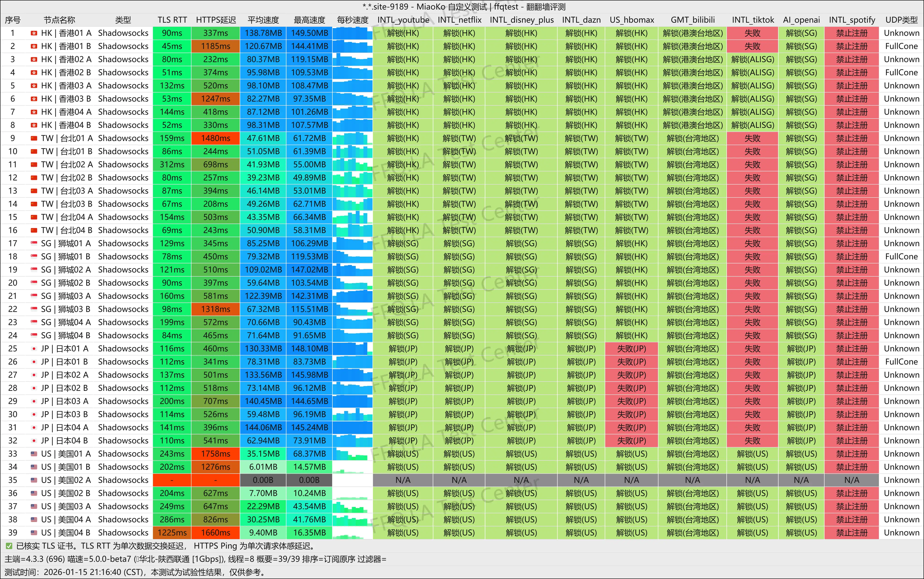Click Hong Kong flag icon in row 1
Screen dimensions: 924x579
click(34, 33)
